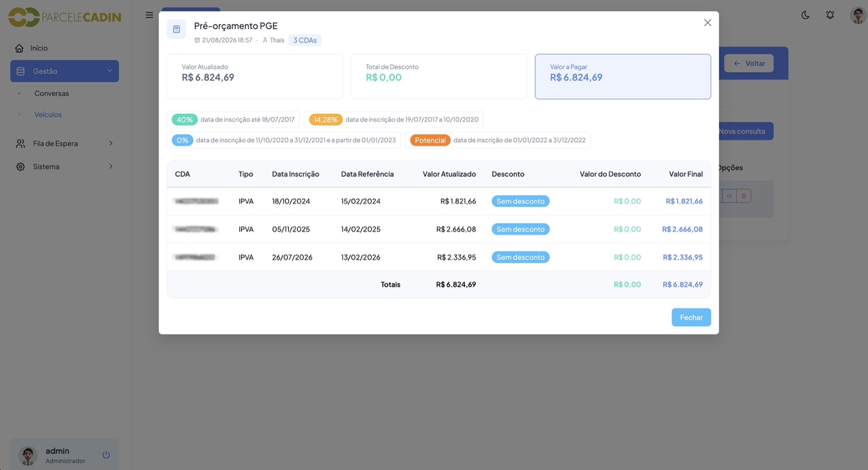Select the Valor Atualizado card

254,77
